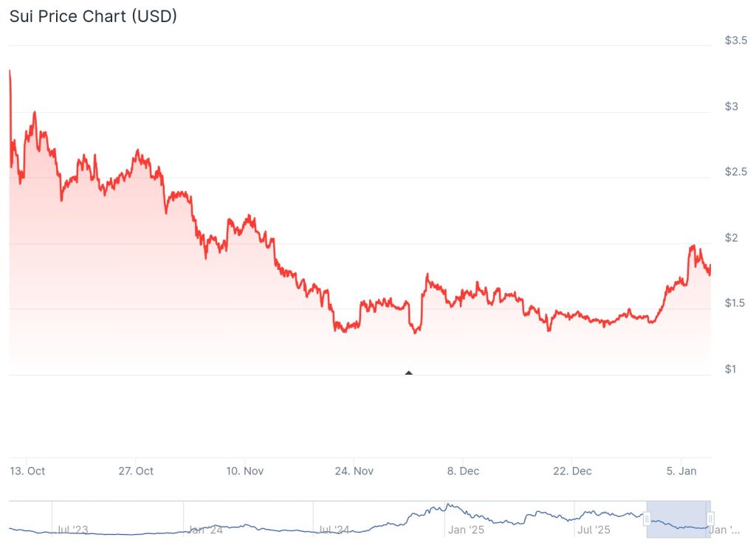Click the 22. Dec x-axis label

pos(571,471)
